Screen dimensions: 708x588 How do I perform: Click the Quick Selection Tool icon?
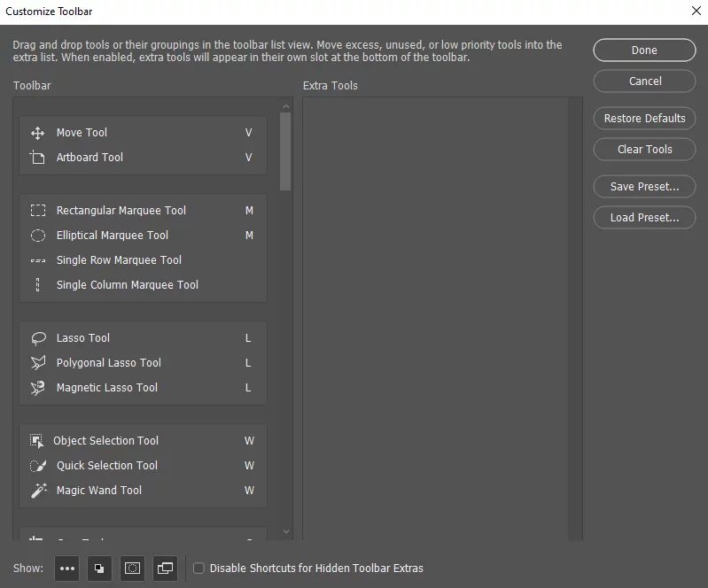38,466
